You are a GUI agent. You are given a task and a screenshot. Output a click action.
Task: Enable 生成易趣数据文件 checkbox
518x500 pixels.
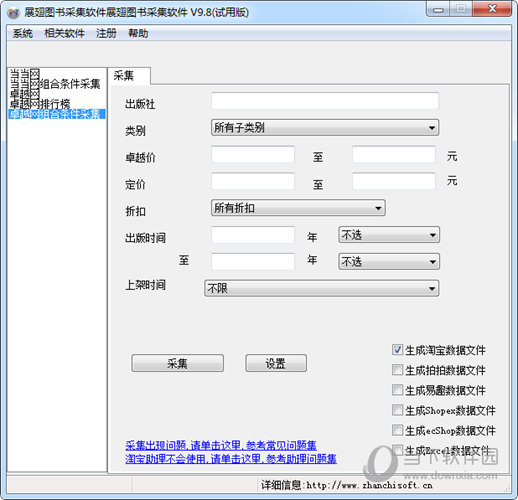[397, 390]
